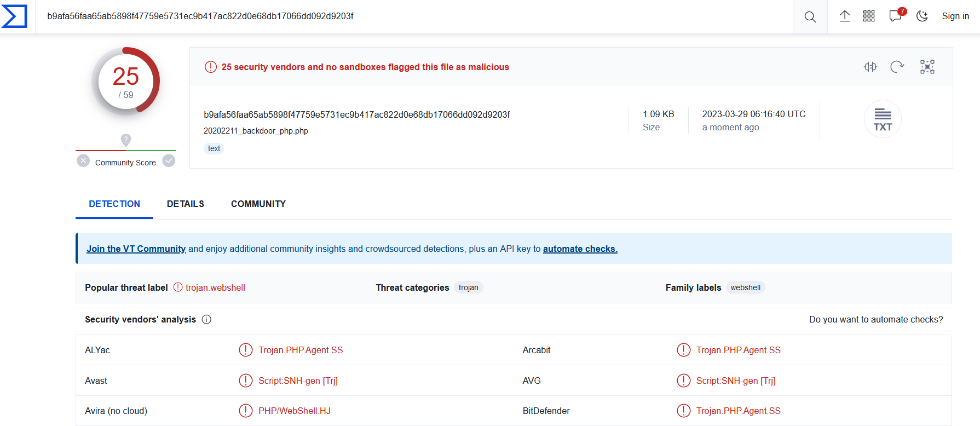Click ALYac's Trojan.PHP.Agent.SS result
This screenshot has width=980, height=426.
(x=301, y=350)
